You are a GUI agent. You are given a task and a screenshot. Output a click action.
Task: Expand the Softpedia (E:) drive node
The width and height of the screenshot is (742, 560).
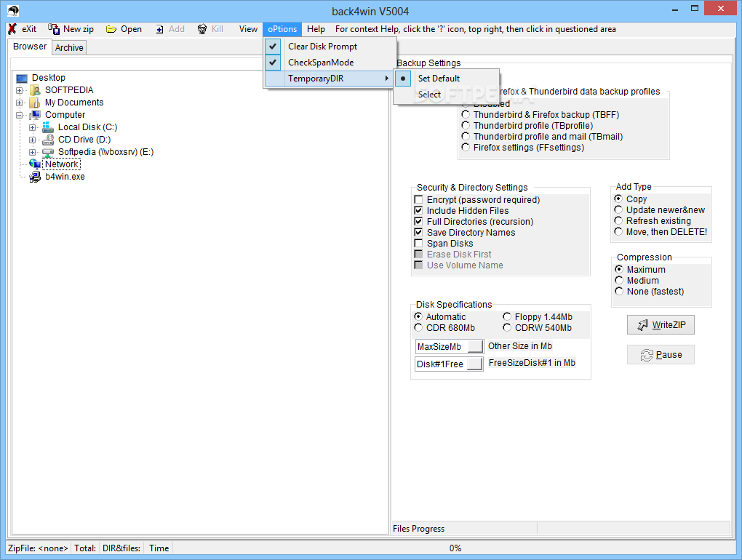(32, 152)
